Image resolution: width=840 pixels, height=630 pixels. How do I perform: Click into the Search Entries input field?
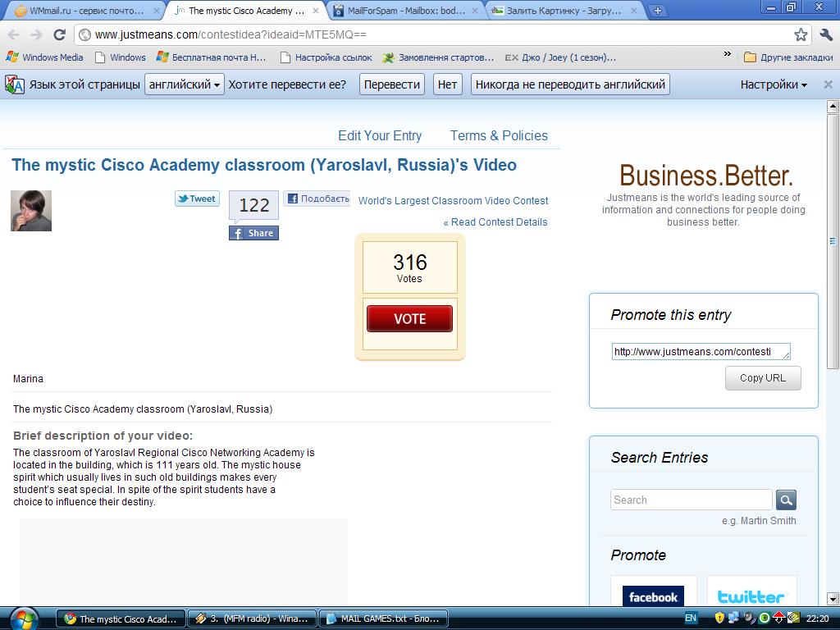(x=691, y=500)
